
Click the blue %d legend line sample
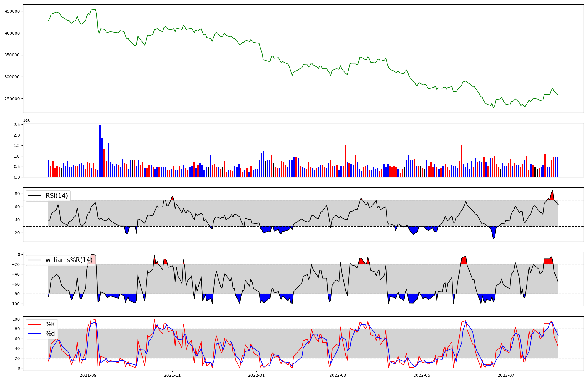click(35, 334)
